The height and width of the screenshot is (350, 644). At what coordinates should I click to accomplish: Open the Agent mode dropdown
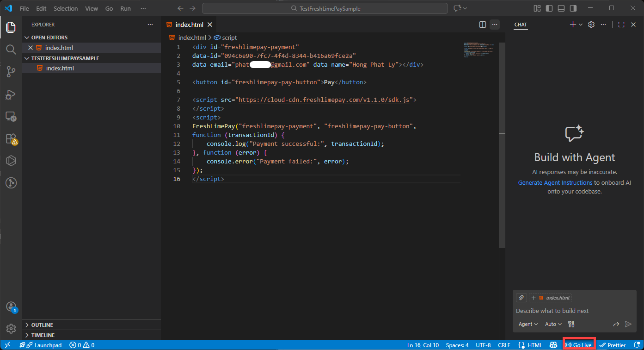pyautogui.click(x=528, y=324)
